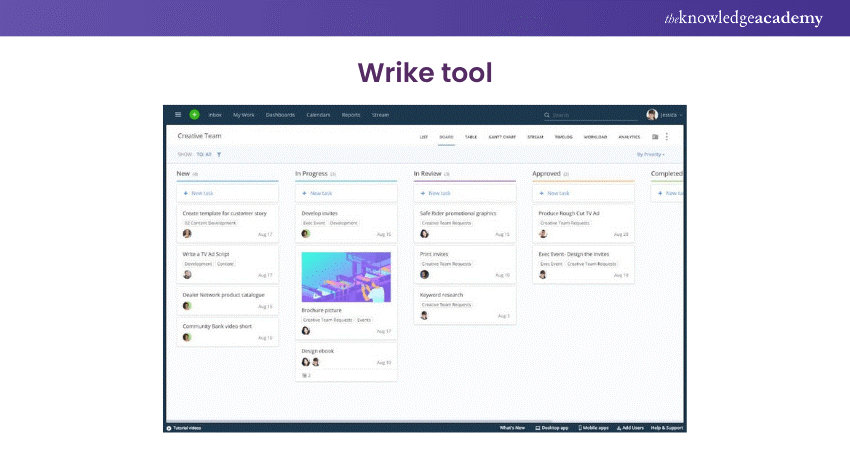Click assignee avatar on Brochure picture card

(x=306, y=330)
